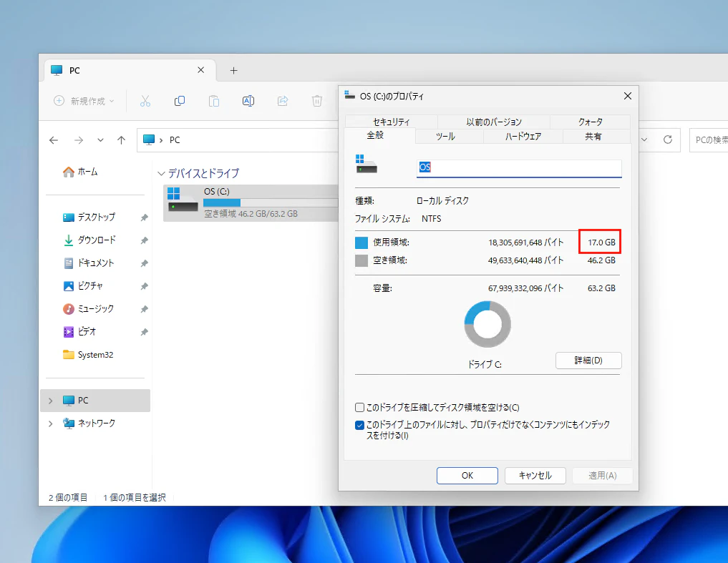Image resolution: width=728 pixels, height=563 pixels.
Task: Click the '2 個の項目' status bar text
Action: coord(68,498)
